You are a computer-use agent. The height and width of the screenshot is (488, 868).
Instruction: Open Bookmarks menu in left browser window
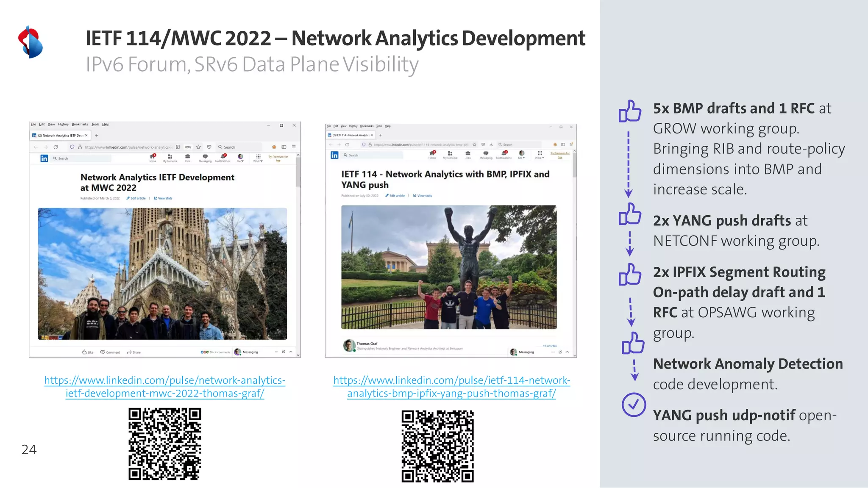[x=80, y=125]
